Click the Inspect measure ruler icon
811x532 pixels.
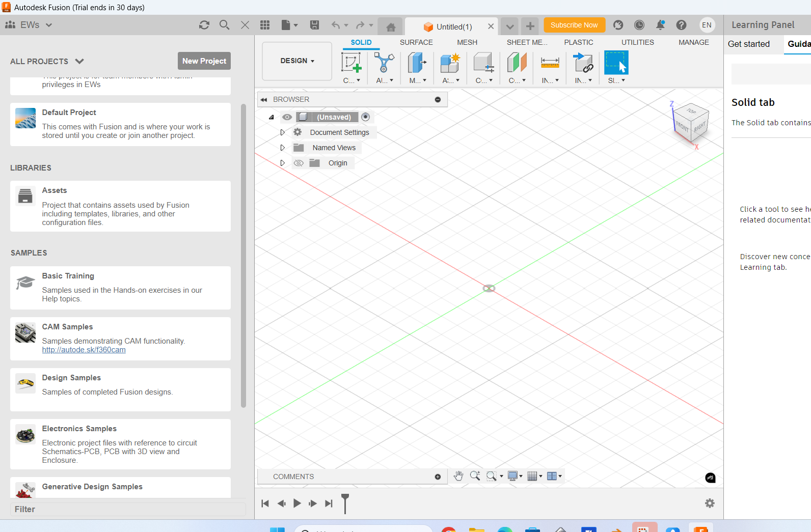[550, 63]
